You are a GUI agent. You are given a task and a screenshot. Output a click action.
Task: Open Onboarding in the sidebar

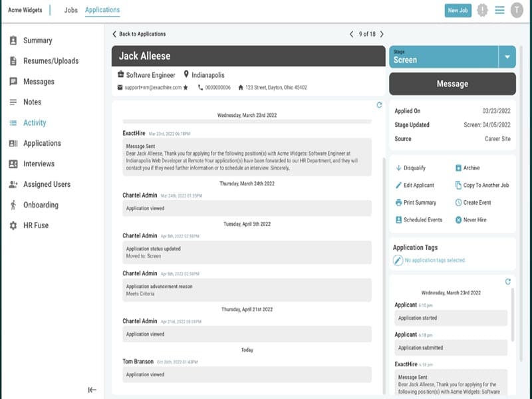(41, 205)
